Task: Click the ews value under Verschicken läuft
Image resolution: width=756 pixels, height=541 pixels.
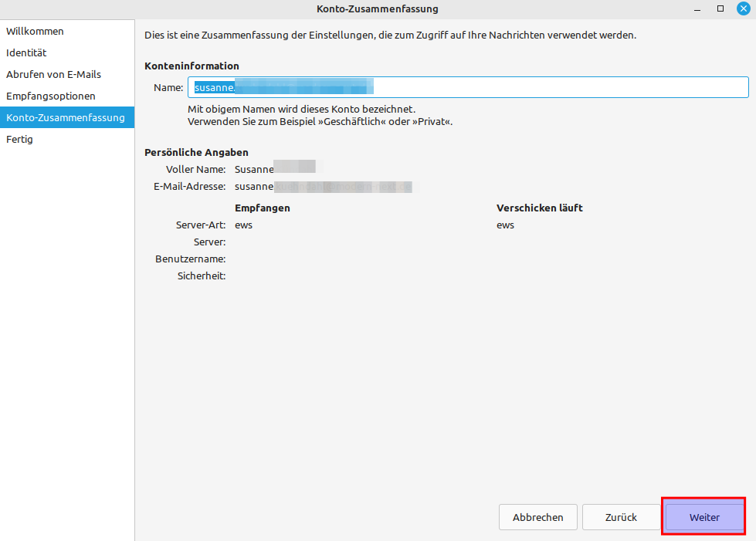Action: 505,225
